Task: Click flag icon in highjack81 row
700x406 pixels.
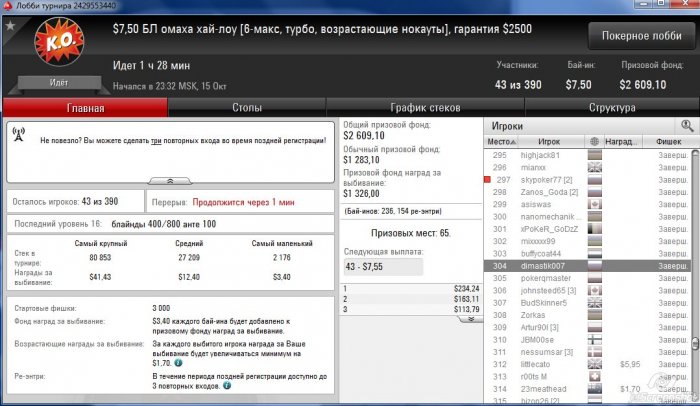Action: pyautogui.click(x=595, y=155)
